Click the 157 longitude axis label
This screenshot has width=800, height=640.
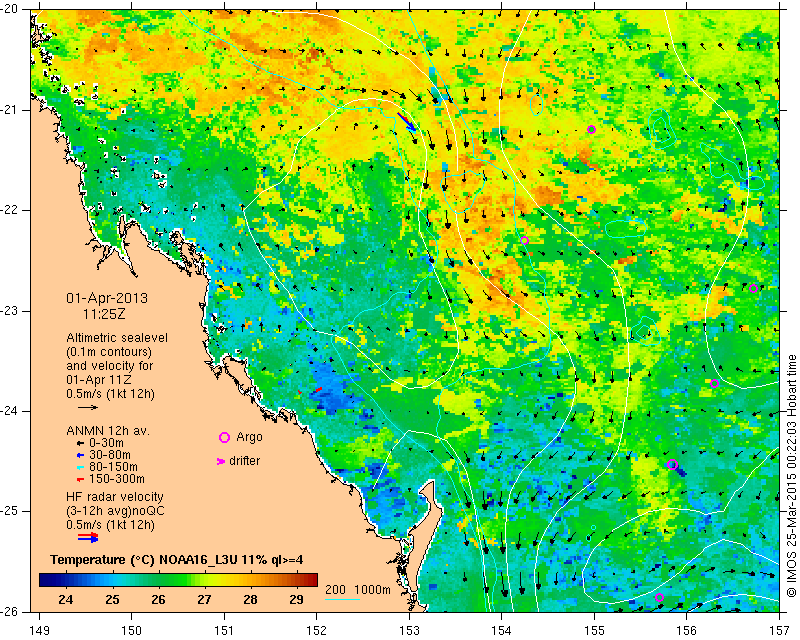pos(780,630)
